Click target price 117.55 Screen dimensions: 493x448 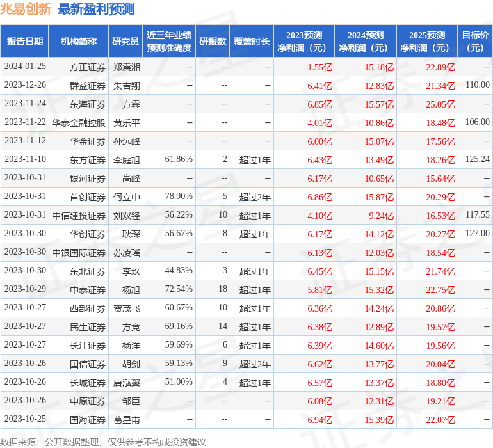(477, 215)
